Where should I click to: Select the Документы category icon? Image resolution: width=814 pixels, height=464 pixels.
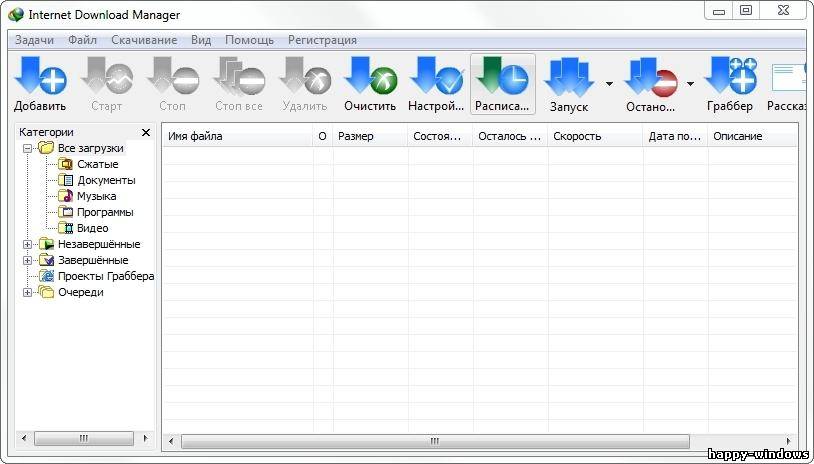(x=65, y=180)
